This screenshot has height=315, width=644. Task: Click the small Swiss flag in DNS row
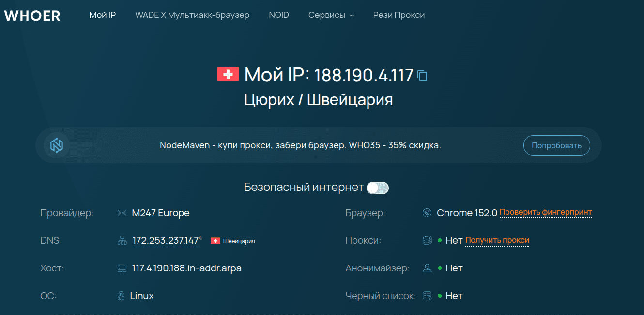point(215,241)
